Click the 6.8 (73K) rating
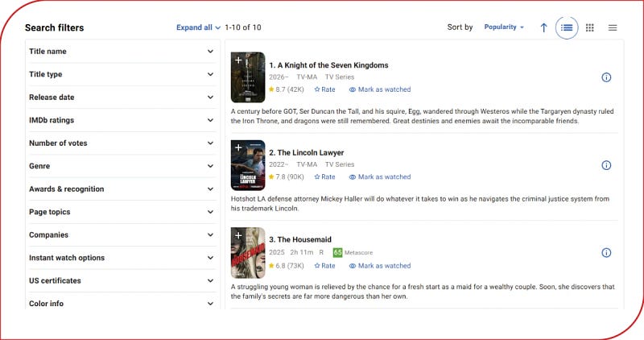 287,266
